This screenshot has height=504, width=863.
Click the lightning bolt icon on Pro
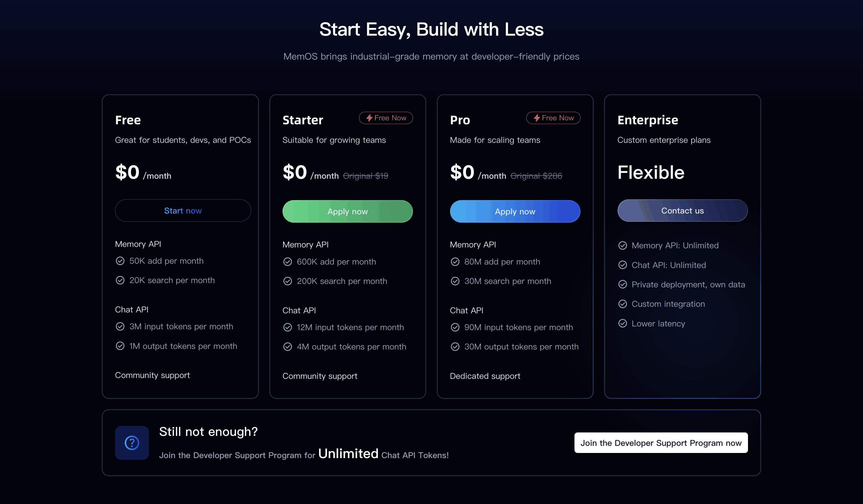coord(537,118)
